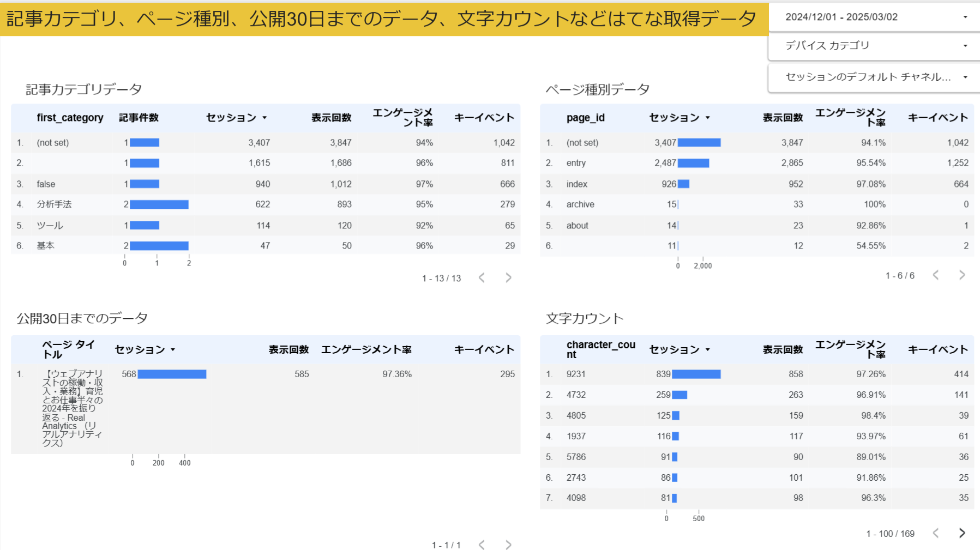Click the ウェブアナリストの稼働 page title cell
980x550 pixels.
(x=73, y=408)
